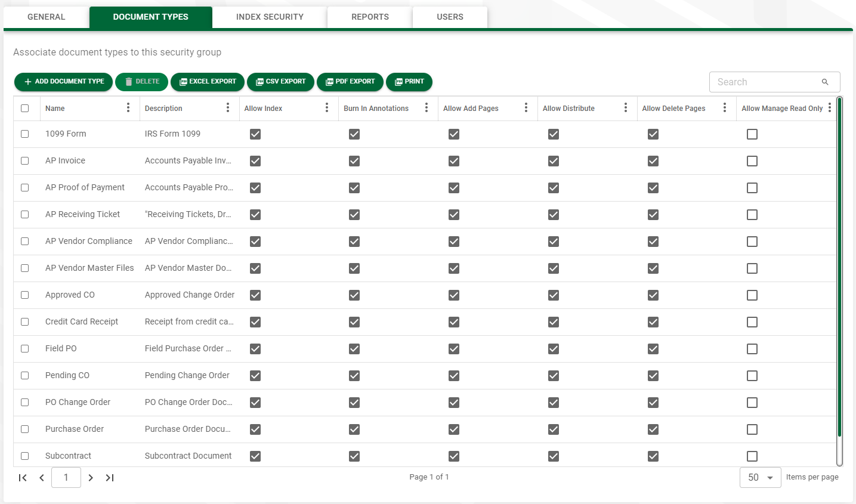856x504 pixels.
Task: Uncheck Allow Add Pages for Field PO
Action: (x=454, y=349)
